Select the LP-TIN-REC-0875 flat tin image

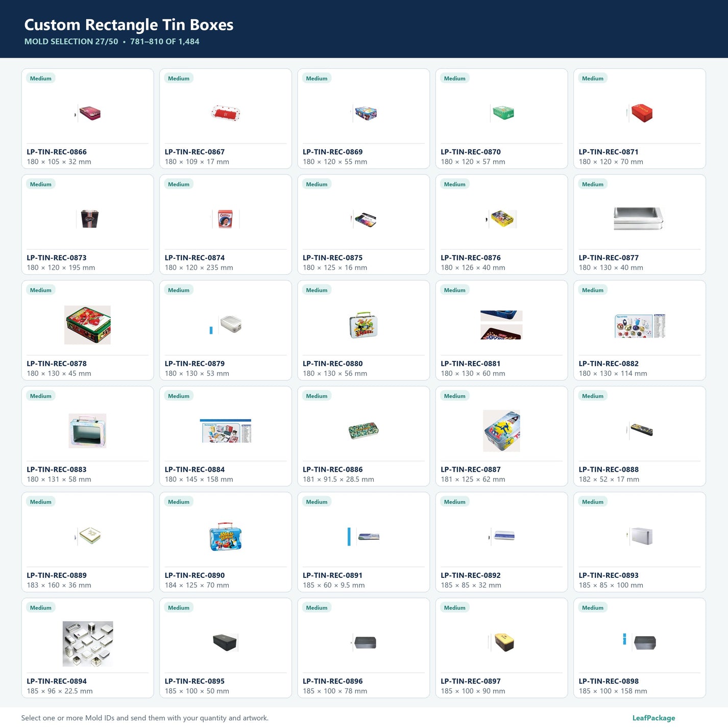(364, 220)
